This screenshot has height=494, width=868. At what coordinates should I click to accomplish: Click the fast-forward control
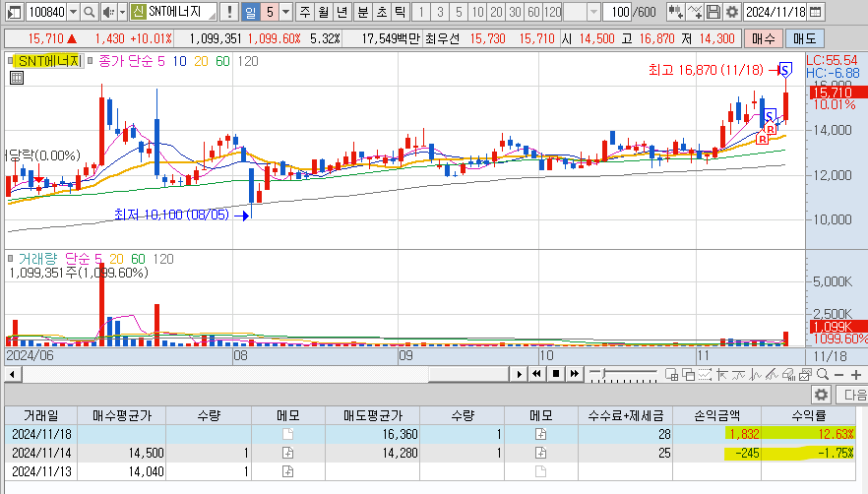click(x=575, y=374)
